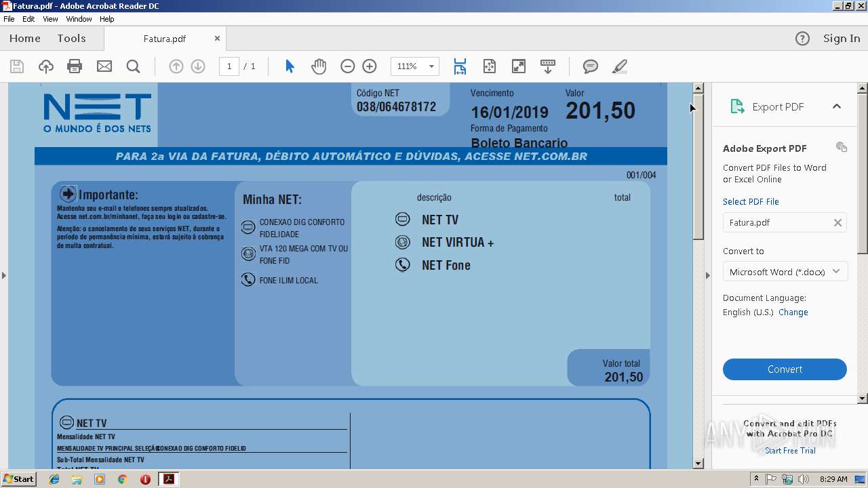The width and height of the screenshot is (868, 488).
Task: Click the Convert button
Action: [x=785, y=369]
